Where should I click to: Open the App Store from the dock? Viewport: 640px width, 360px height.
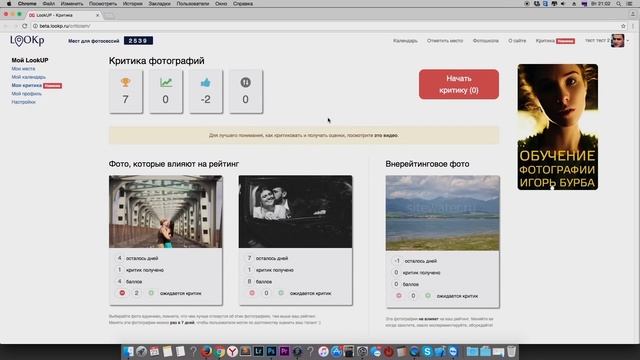coord(336,351)
